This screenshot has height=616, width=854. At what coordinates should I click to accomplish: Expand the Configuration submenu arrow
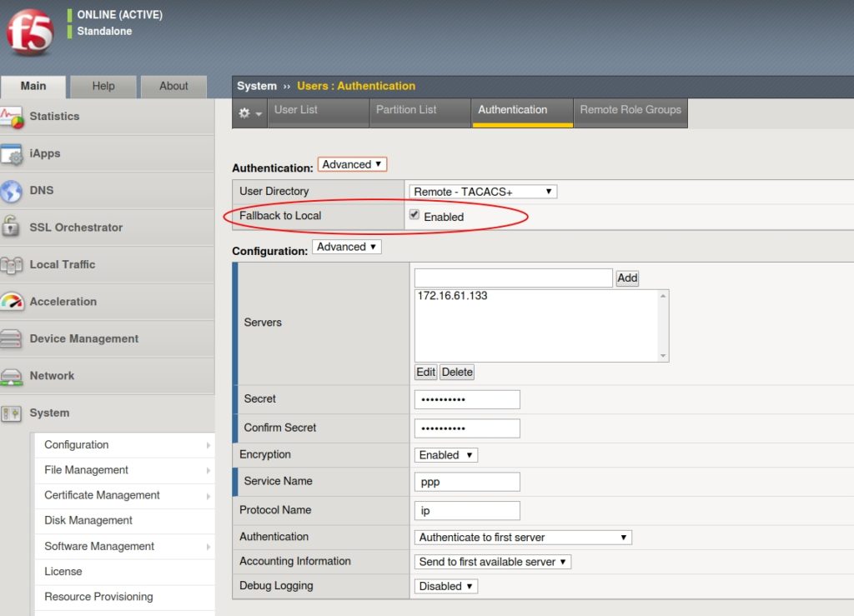[x=208, y=445]
